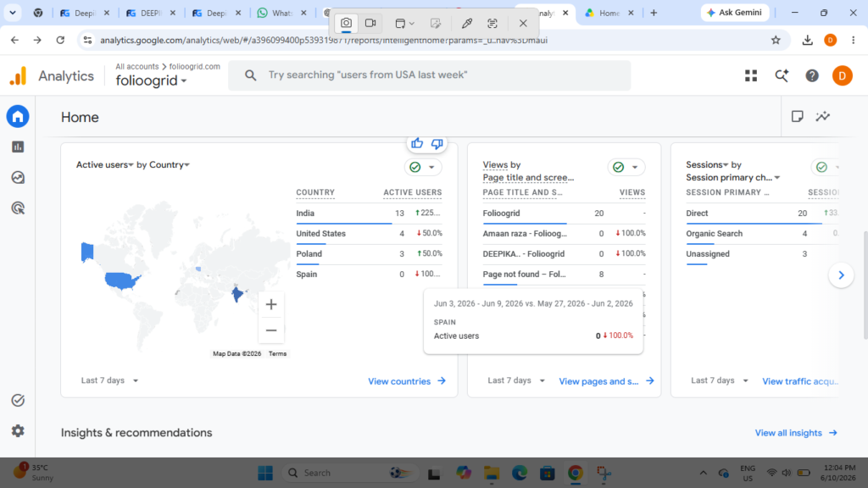This screenshot has height=488, width=868.
Task: Open the Explore sidebar icon
Action: click(18, 178)
